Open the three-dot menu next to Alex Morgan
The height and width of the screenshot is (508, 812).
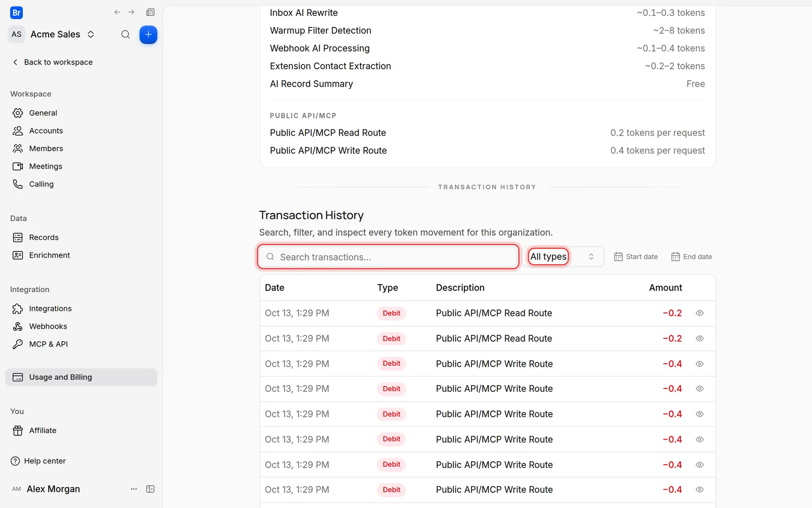coord(134,489)
